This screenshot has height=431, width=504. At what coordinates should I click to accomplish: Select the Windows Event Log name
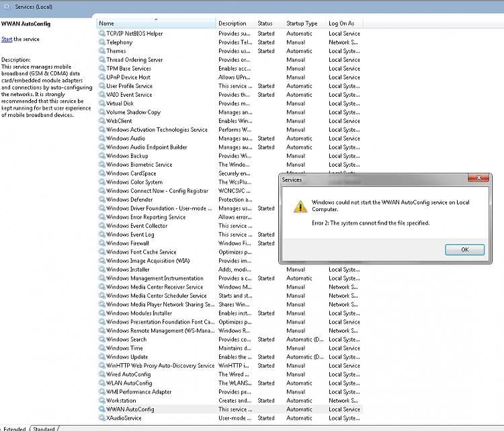pos(130,235)
